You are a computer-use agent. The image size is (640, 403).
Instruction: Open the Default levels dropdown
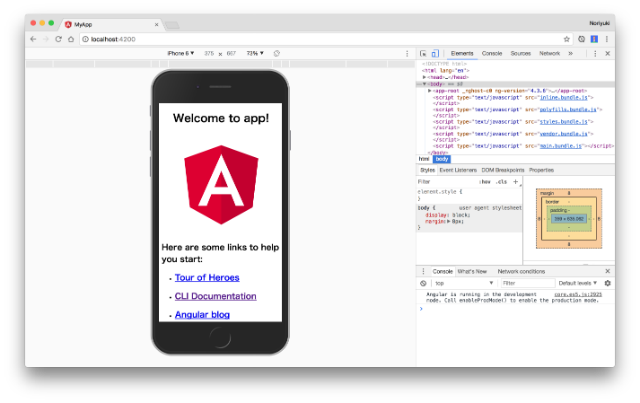click(578, 283)
